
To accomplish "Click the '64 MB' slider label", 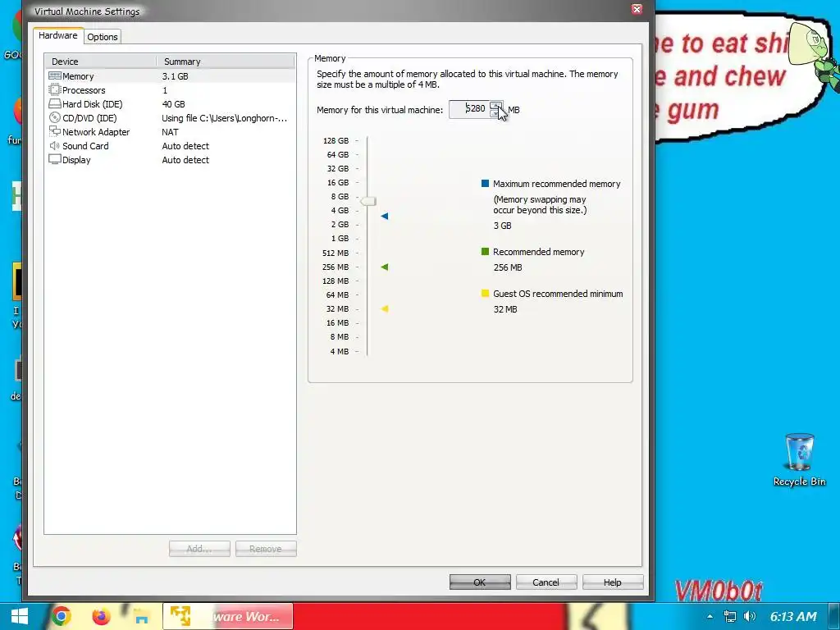I will [337, 294].
